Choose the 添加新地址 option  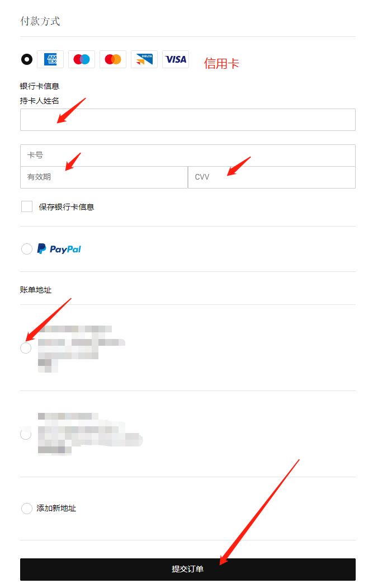click(x=27, y=509)
